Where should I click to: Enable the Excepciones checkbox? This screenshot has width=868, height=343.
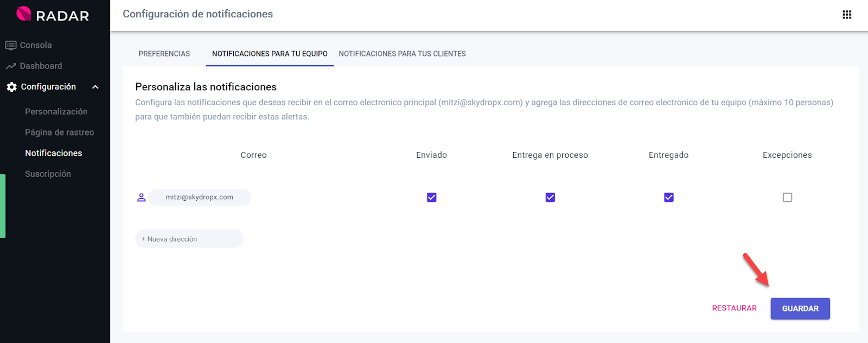tap(787, 198)
